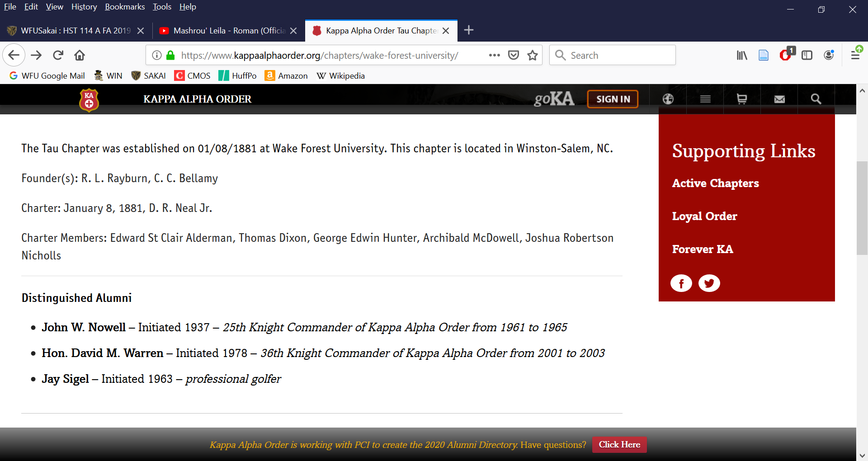The width and height of the screenshot is (868, 461).
Task: Go to the Firefox Home page
Action: coord(80,55)
